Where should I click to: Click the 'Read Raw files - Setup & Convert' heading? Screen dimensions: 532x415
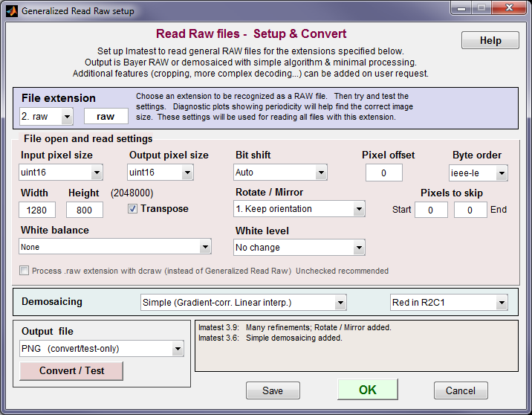click(251, 33)
